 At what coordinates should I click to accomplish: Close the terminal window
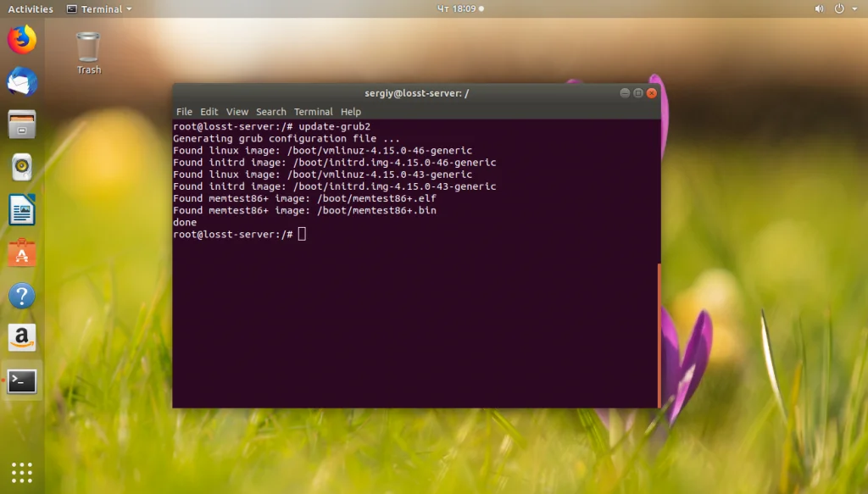click(652, 93)
